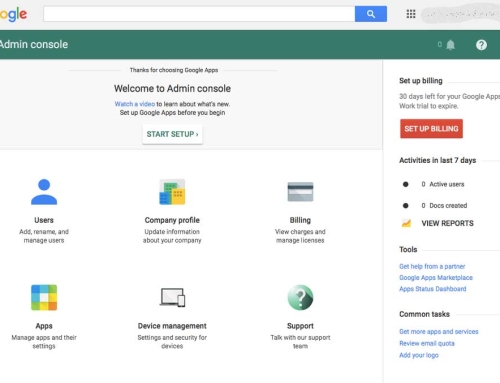Open VIEW REPORTS link

[x=447, y=223]
